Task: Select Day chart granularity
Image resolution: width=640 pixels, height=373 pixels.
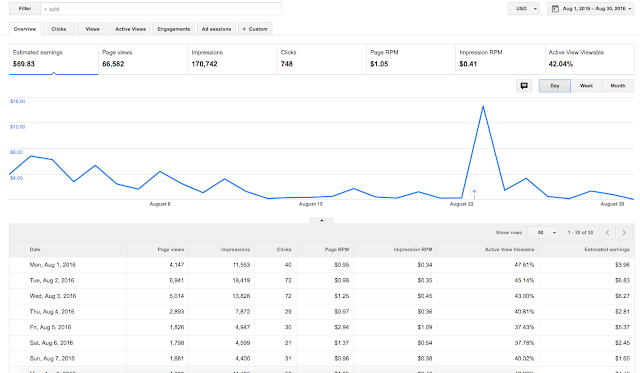Action: 555,86
